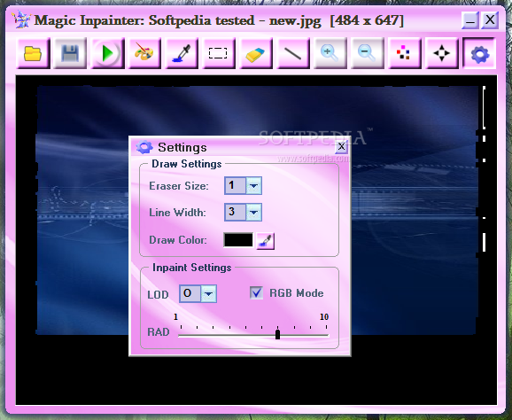Click the RAD slider handle

(277, 335)
